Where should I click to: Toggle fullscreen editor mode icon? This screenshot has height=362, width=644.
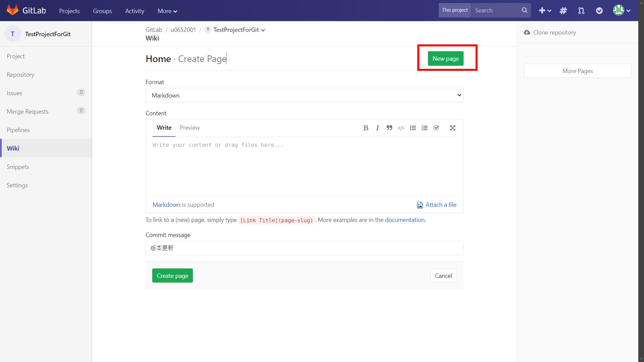452,128
